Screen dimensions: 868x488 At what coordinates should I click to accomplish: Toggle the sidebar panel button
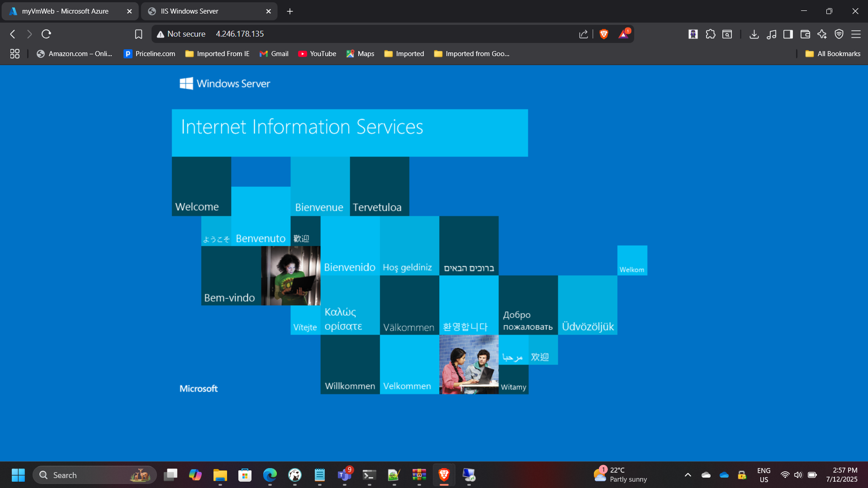click(788, 34)
